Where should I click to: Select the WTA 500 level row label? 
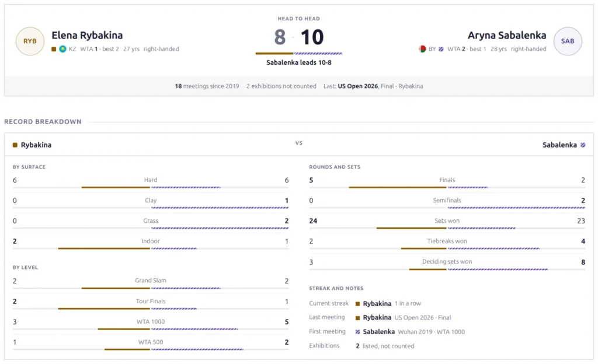tap(151, 342)
